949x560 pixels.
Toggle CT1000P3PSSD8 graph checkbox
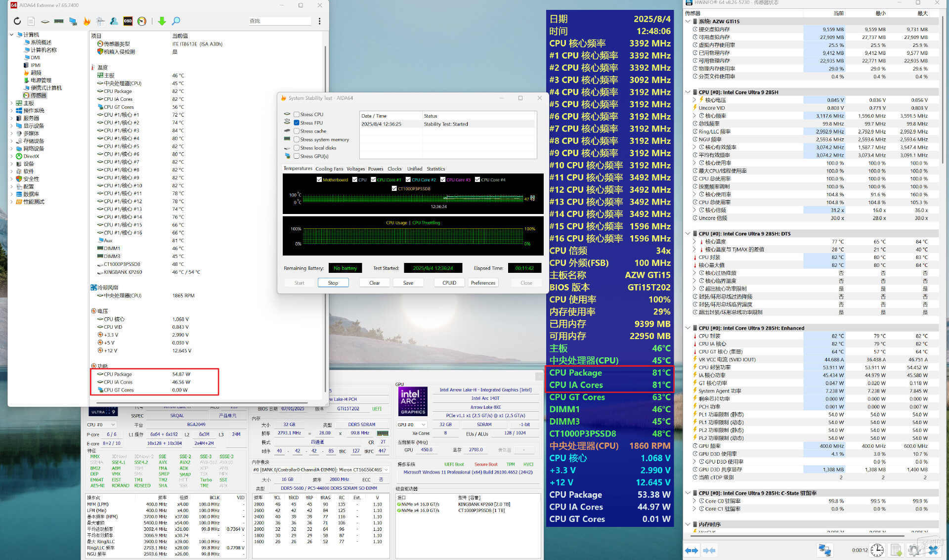coord(394,188)
